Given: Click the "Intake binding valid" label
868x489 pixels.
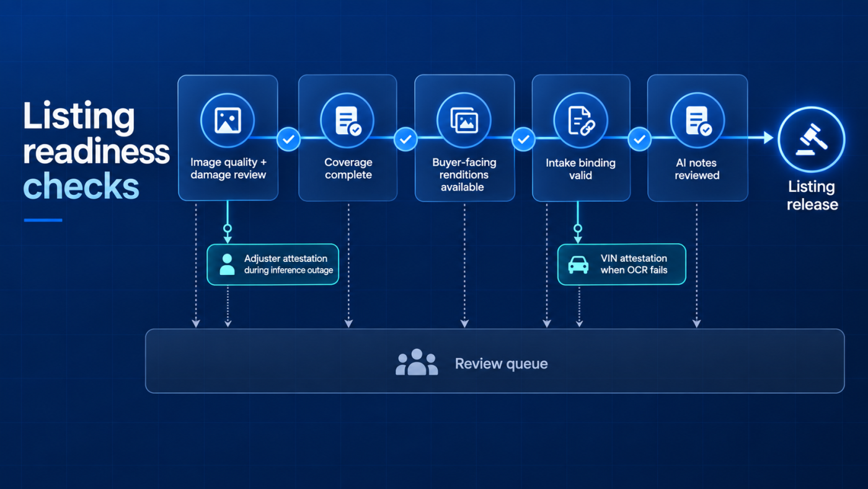Looking at the screenshot, I should [x=580, y=169].
